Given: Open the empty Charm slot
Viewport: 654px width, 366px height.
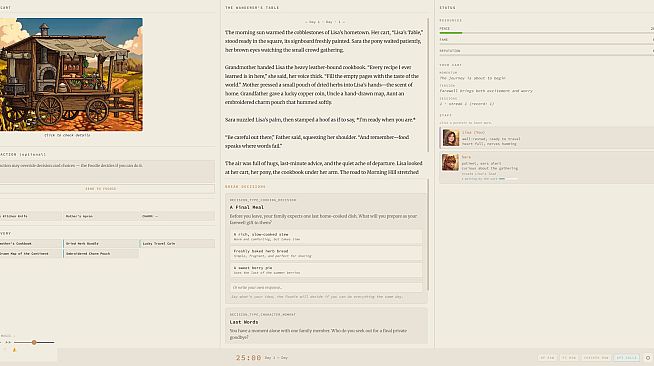Looking at the screenshot, I should click(177, 216).
